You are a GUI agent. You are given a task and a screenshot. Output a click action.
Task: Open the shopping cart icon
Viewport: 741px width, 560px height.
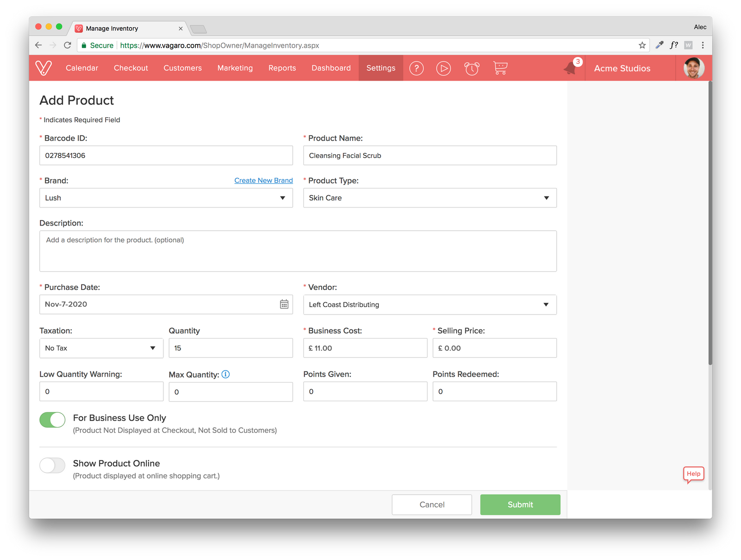point(500,68)
